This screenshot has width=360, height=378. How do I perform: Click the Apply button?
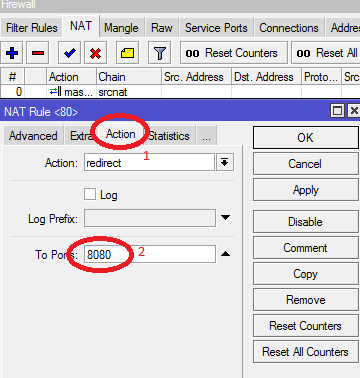click(306, 190)
